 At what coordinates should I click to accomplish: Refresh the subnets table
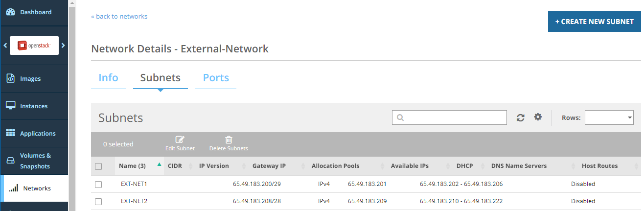[x=521, y=117]
